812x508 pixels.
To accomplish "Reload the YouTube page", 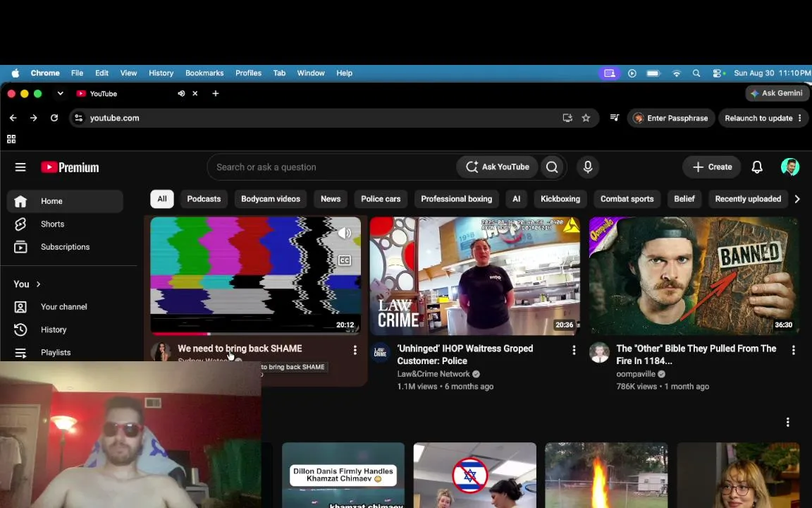I will tap(54, 119).
